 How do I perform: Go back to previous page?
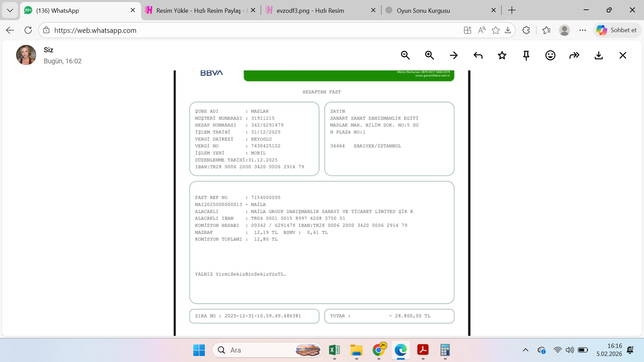point(10,30)
